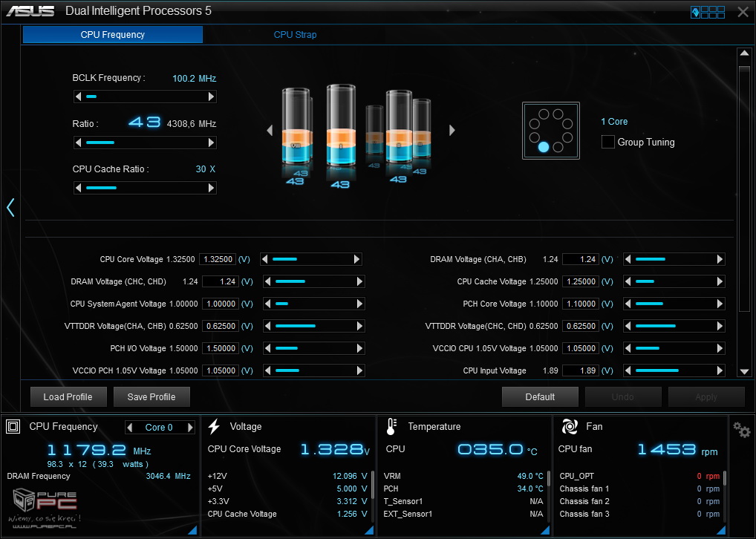
Task: Lower PCH I/O Voltage with left arrow
Action: [267, 348]
